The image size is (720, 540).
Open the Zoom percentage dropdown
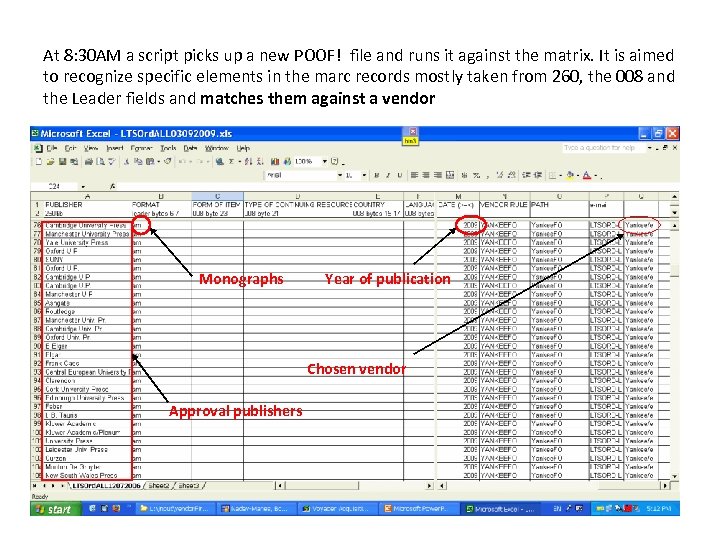tap(325, 162)
